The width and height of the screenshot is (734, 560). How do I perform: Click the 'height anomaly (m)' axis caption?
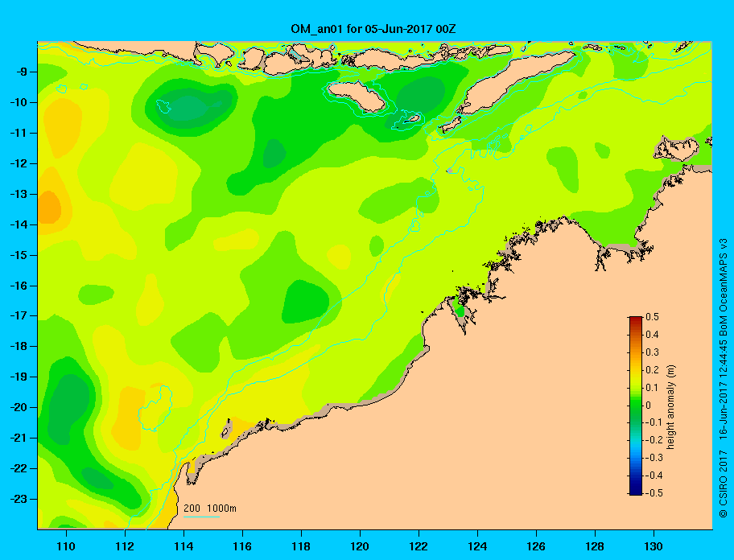tap(671, 406)
